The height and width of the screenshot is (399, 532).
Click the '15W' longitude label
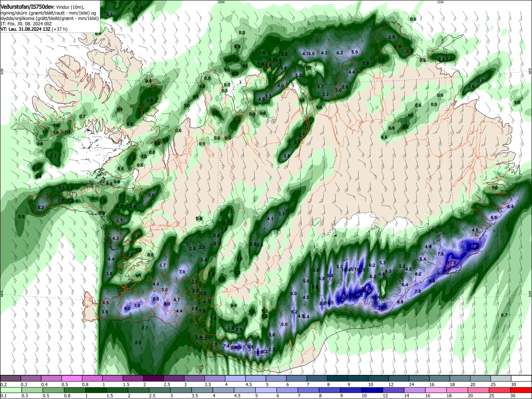[440, 2]
